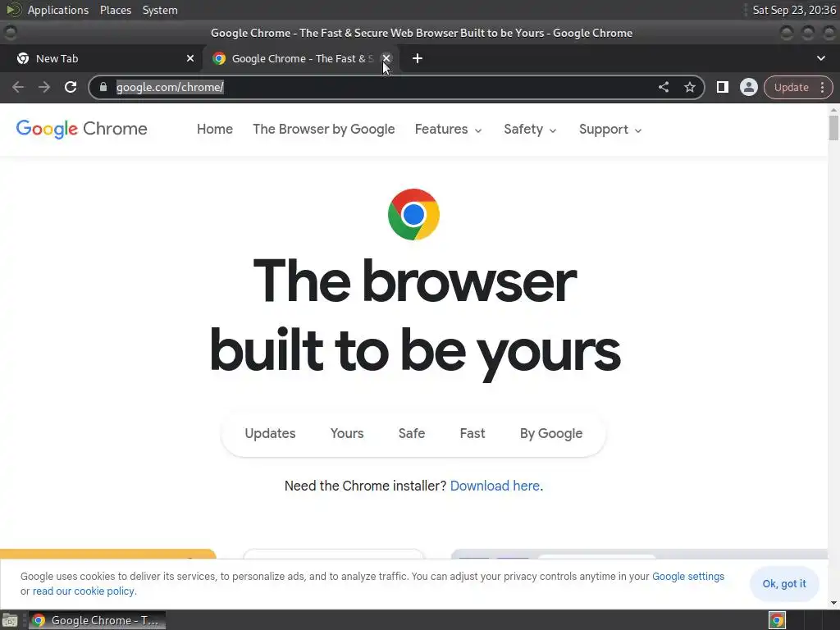The height and width of the screenshot is (630, 840).
Task: Select Google Chrome - The Fast tab
Action: pos(300,58)
